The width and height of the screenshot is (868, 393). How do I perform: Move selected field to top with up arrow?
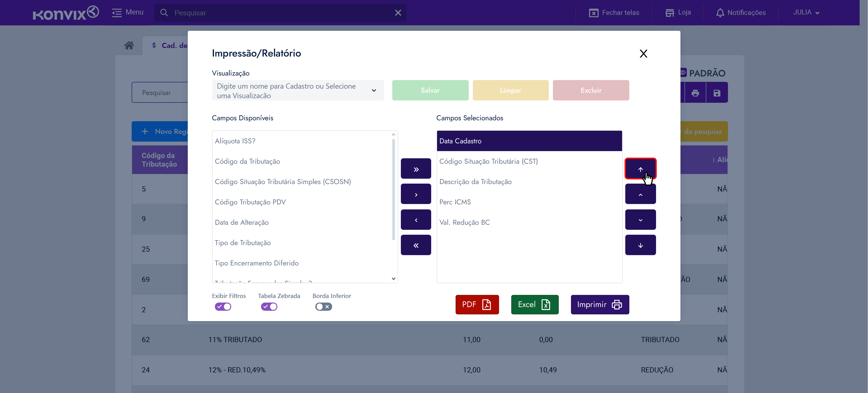[640, 169]
